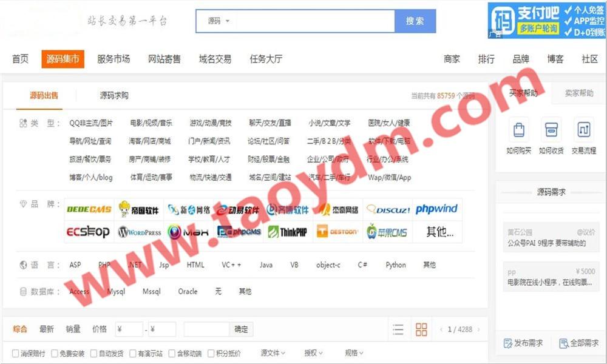Select the ThinkPHP brand logo
The height and width of the screenshot is (364, 607).
pos(288,232)
